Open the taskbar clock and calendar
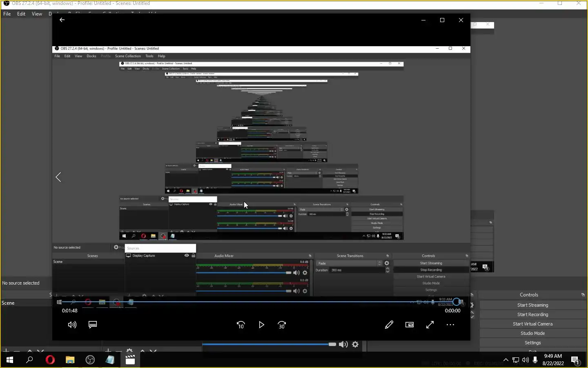 coord(553,360)
